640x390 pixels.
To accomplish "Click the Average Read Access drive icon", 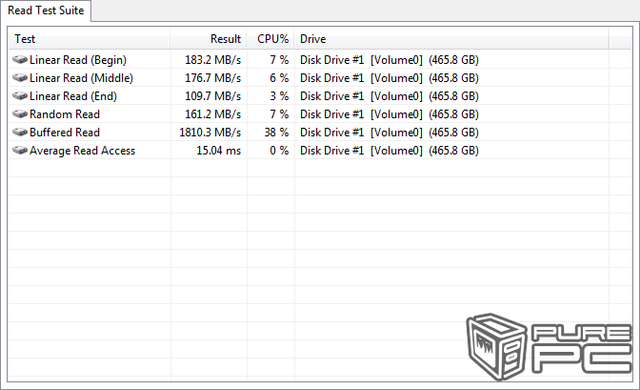I will coord(20,151).
